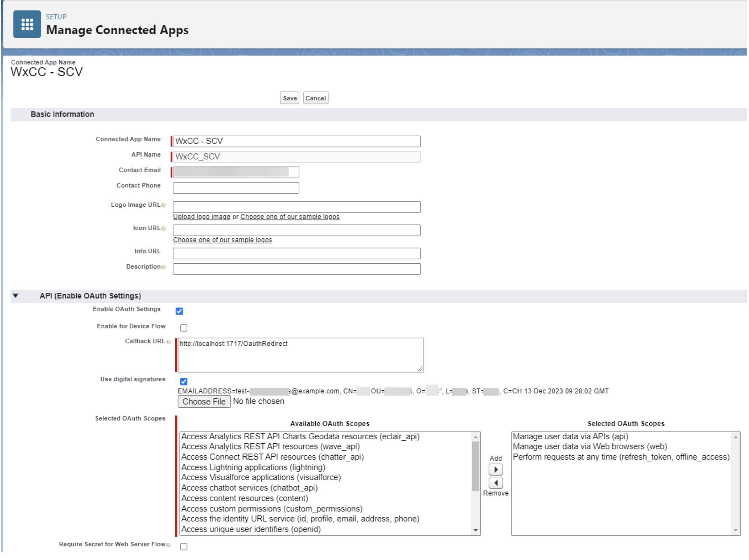Click the Icon URL help icon
The width and height of the screenshot is (749, 560).
164,229
